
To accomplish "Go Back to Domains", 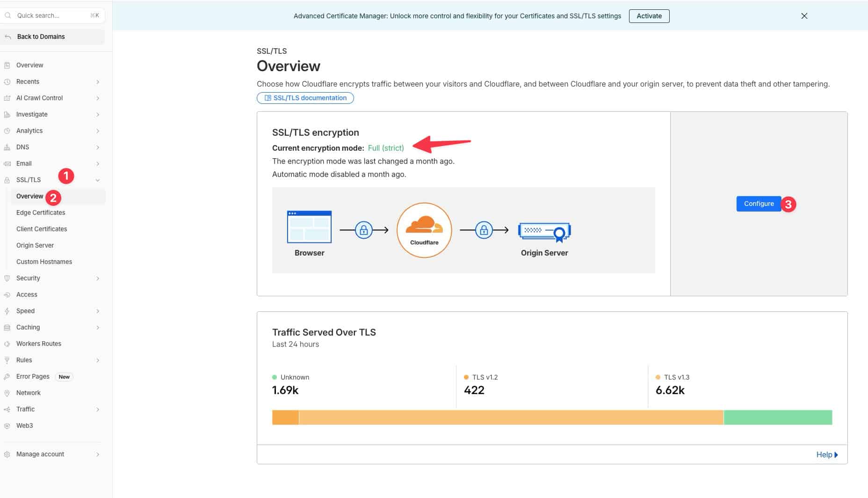I will click(52, 37).
